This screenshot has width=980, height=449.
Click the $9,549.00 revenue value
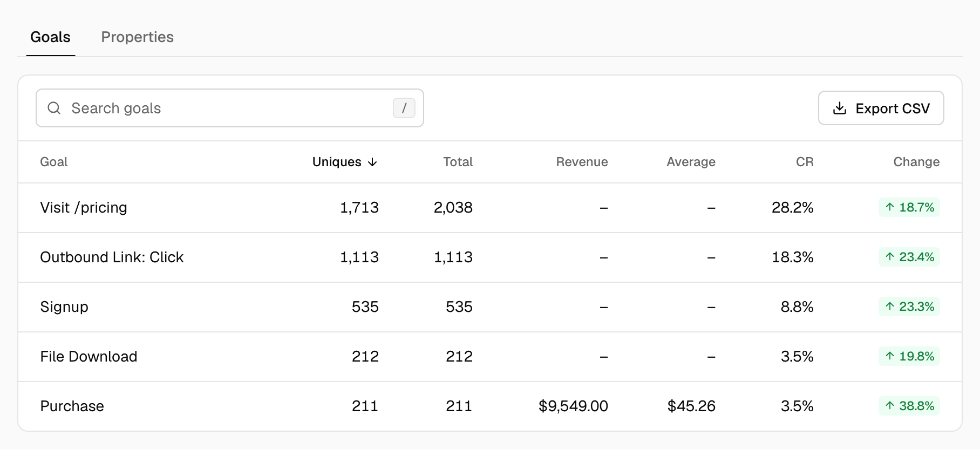click(x=573, y=406)
